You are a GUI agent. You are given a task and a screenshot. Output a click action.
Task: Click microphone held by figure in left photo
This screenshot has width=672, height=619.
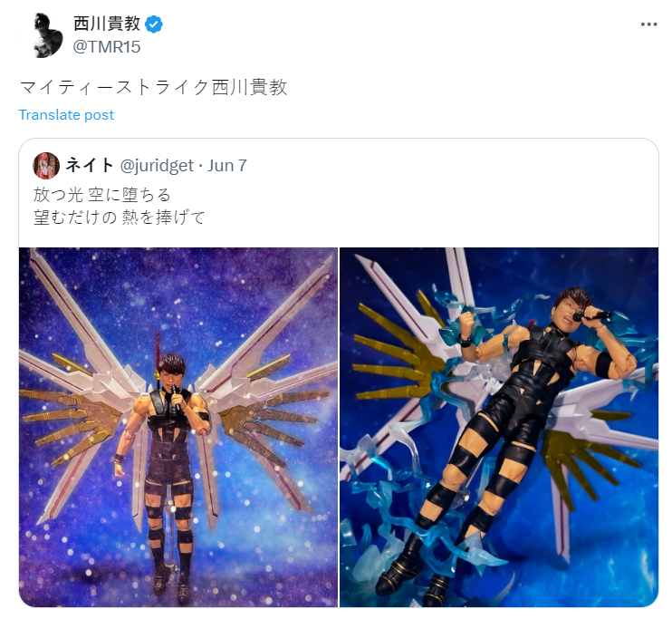(176, 397)
